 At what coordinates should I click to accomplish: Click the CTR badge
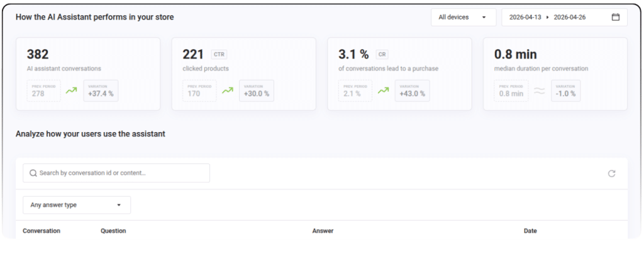tap(219, 54)
